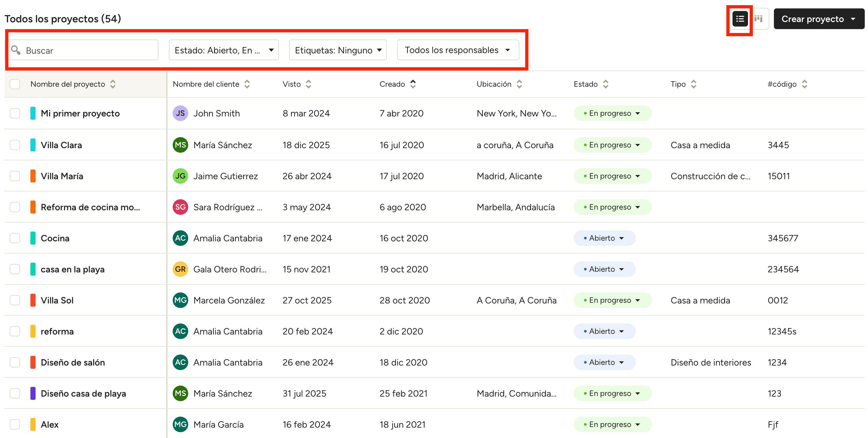Sort by Nombre del proyecto arrows

(113, 84)
